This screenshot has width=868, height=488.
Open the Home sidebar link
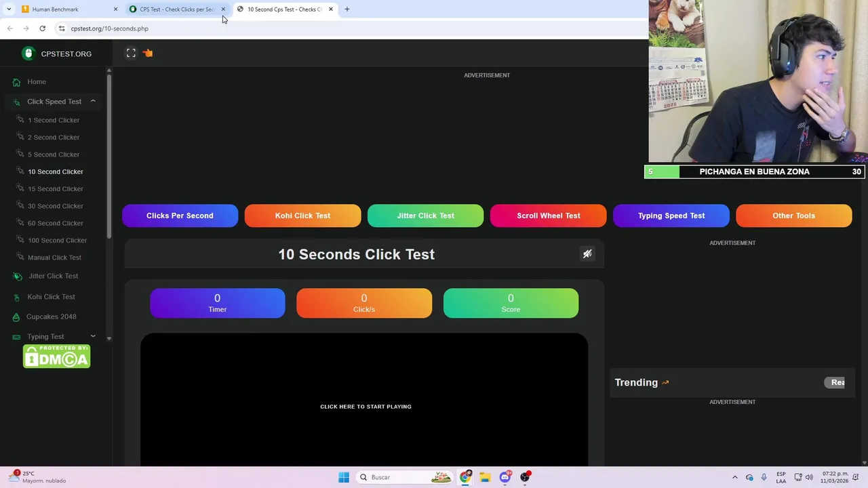(37, 82)
